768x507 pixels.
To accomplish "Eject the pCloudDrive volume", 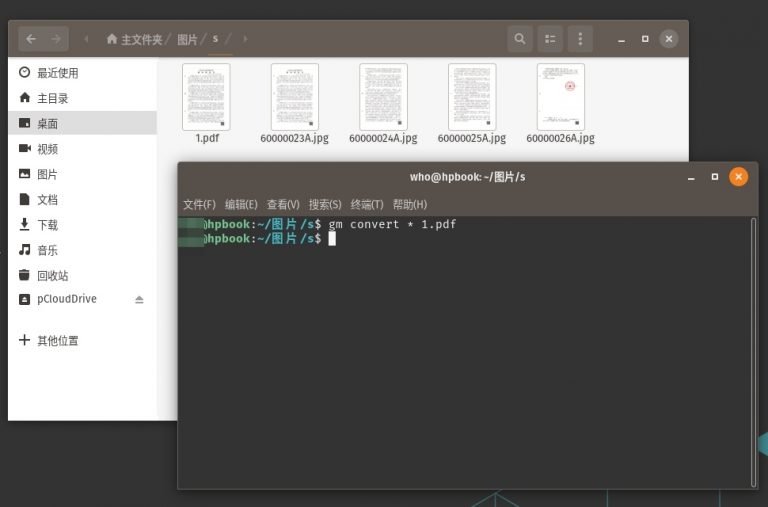I will [x=140, y=299].
